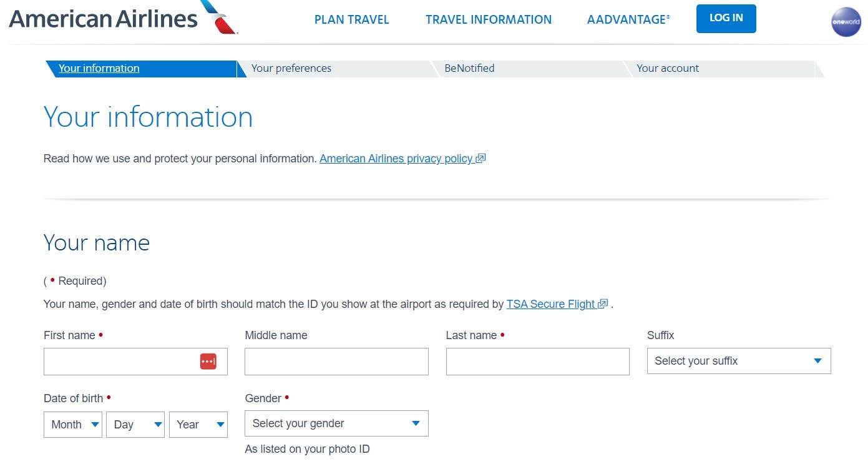Image resolution: width=868 pixels, height=469 pixels.
Task: Focus the Last name input field
Action: point(537,362)
